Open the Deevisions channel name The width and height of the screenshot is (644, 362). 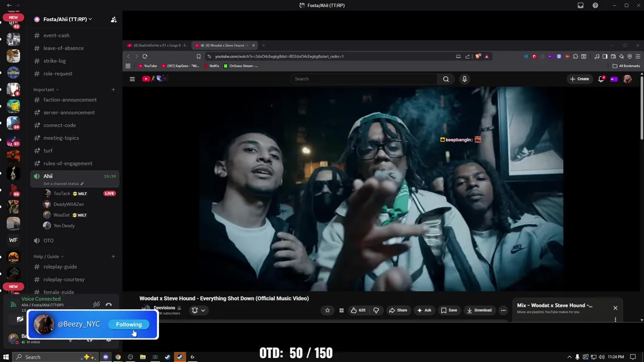pyautogui.click(x=165, y=308)
